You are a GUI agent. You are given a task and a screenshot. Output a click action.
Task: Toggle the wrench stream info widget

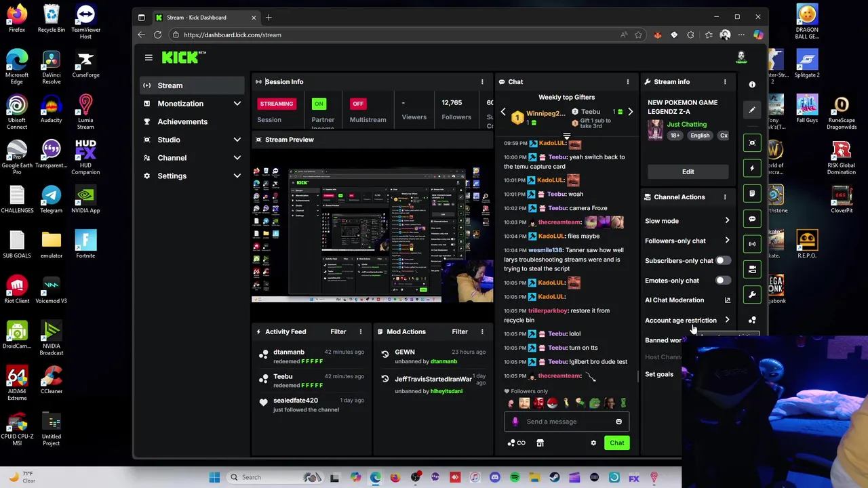pyautogui.click(x=752, y=295)
